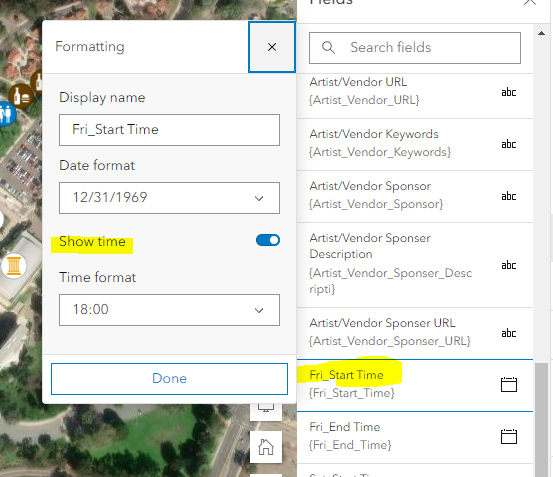
Task: Toggle the Show time switch
Action: (268, 240)
